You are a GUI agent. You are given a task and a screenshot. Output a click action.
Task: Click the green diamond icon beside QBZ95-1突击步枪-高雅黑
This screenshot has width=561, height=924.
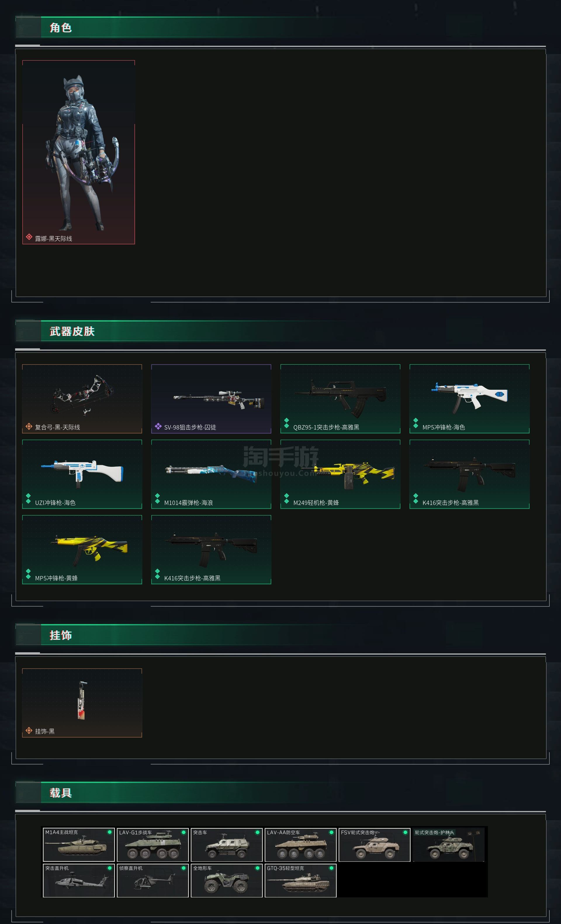coord(286,423)
